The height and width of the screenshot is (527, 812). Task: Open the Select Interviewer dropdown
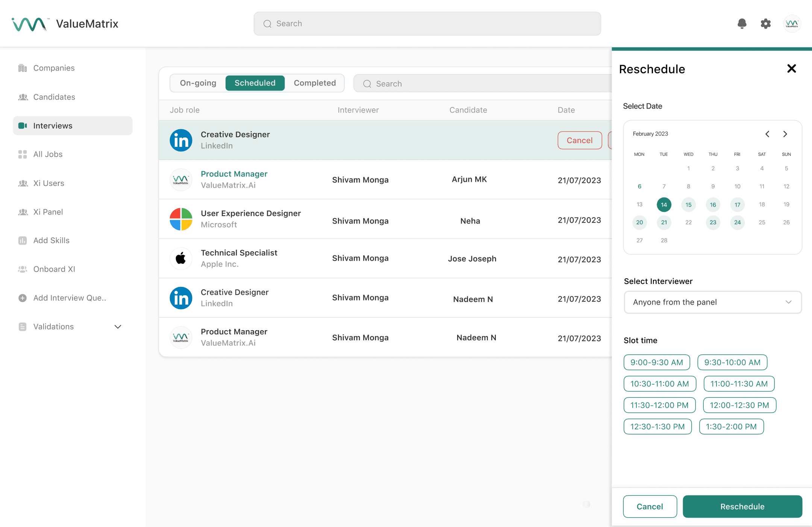pyautogui.click(x=712, y=302)
